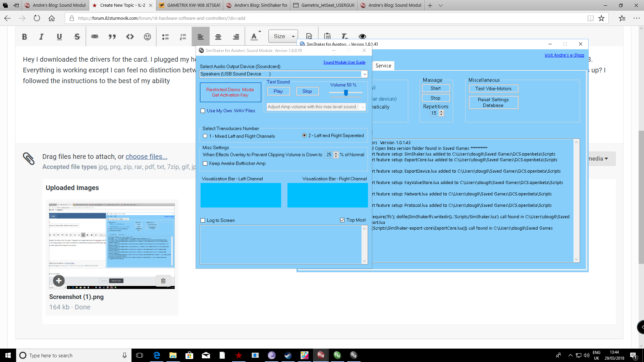This screenshot has width=644, height=362.
Task: Open the emoji picker
Action: coord(147,37)
